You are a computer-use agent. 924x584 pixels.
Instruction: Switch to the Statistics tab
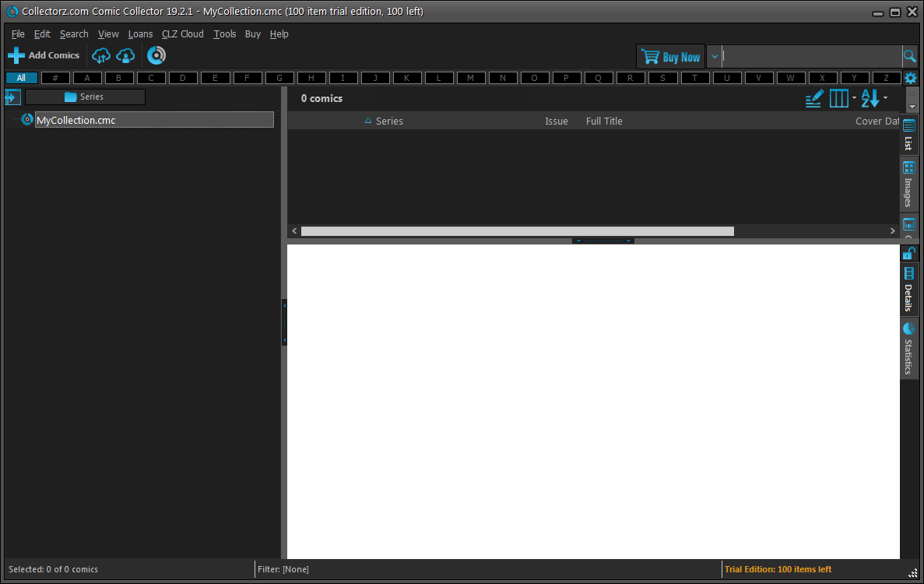[x=908, y=349]
